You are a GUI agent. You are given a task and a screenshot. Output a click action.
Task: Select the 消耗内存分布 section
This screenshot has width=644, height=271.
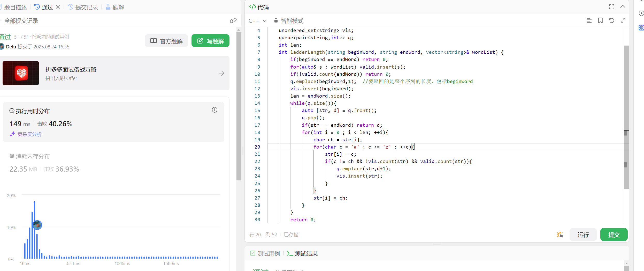click(x=30, y=156)
